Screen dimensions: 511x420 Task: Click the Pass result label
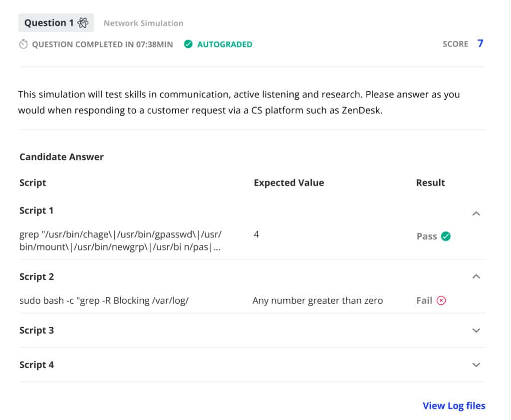click(427, 236)
